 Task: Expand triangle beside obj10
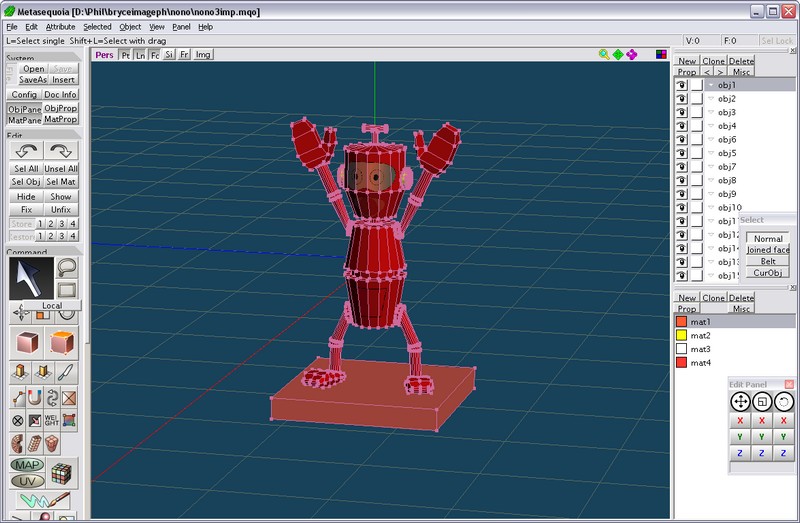711,208
